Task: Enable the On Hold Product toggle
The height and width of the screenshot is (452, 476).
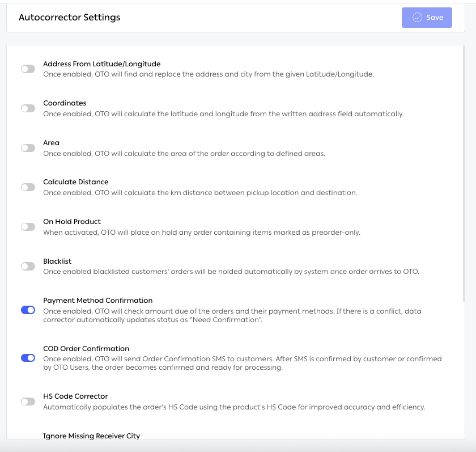Action: [x=28, y=227]
